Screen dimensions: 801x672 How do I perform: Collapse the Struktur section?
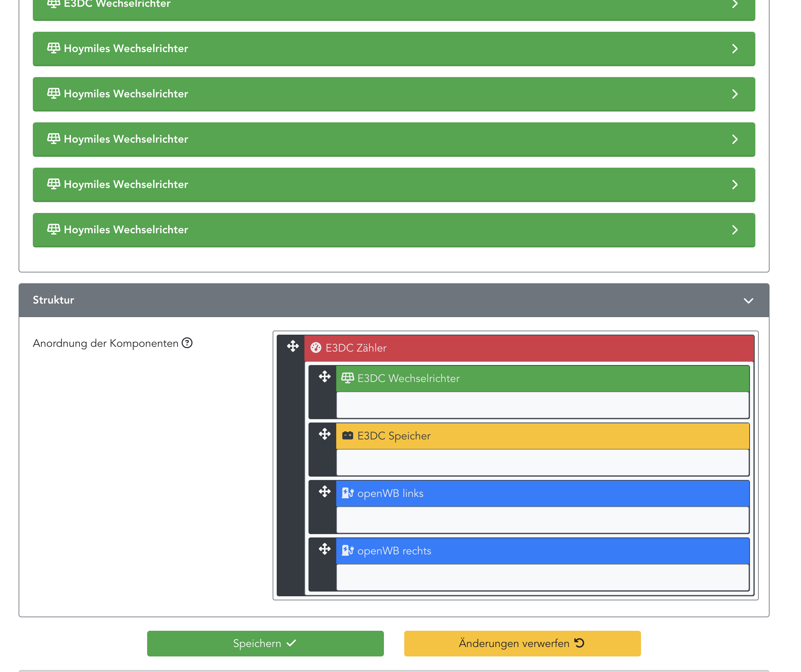(748, 301)
